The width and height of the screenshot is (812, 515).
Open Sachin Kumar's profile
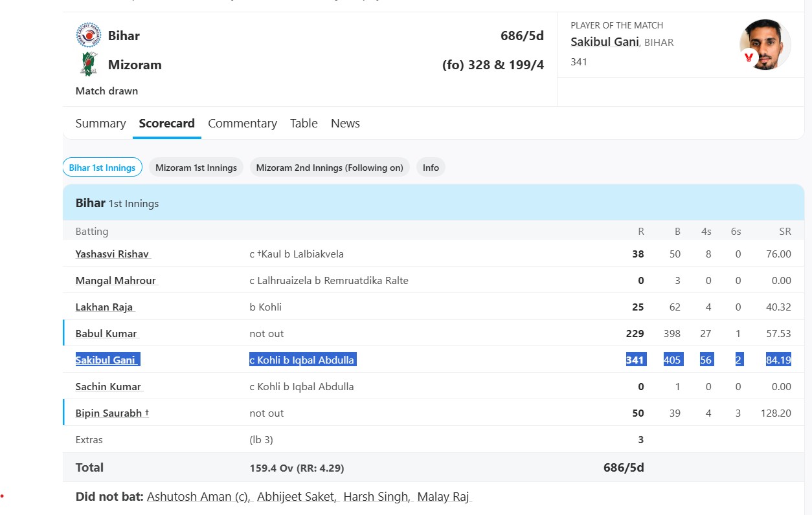pyautogui.click(x=109, y=387)
